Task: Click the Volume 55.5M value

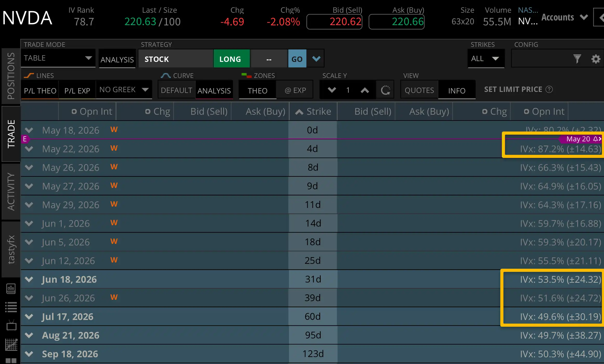Action: point(497,22)
